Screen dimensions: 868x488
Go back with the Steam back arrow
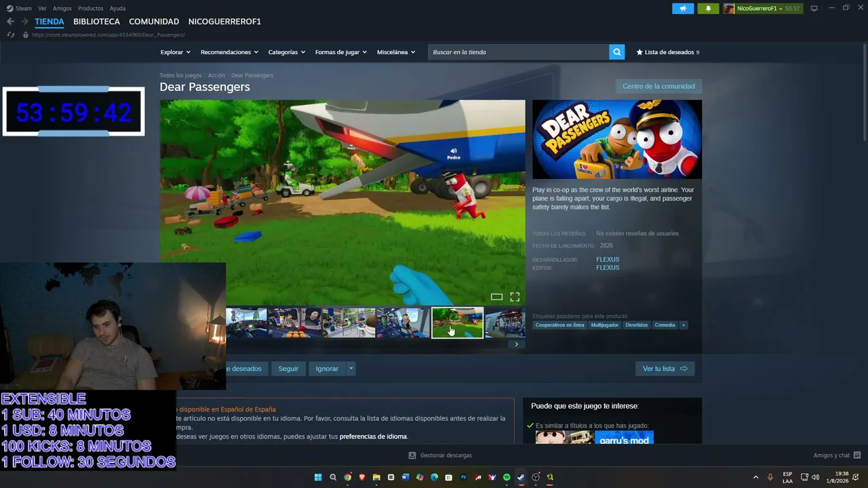[10, 22]
